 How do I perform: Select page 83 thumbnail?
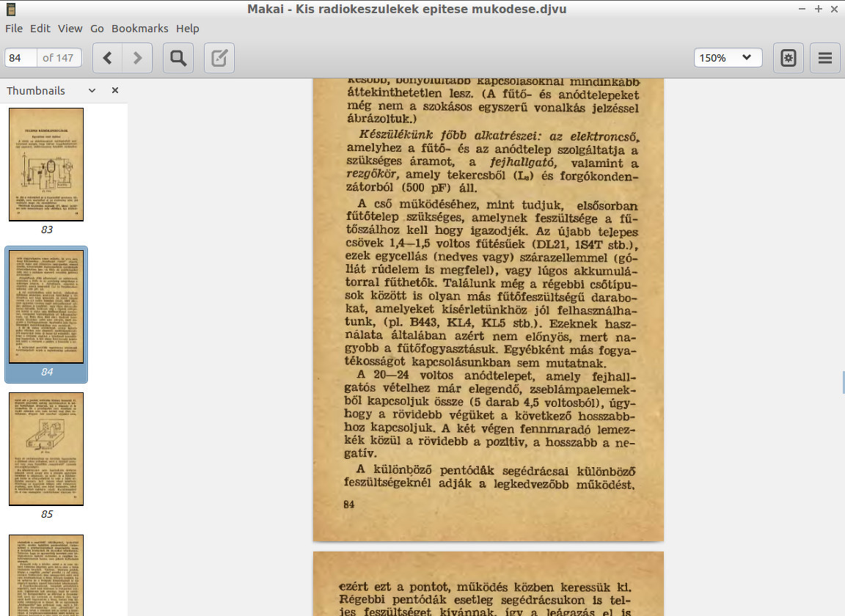[x=46, y=164]
